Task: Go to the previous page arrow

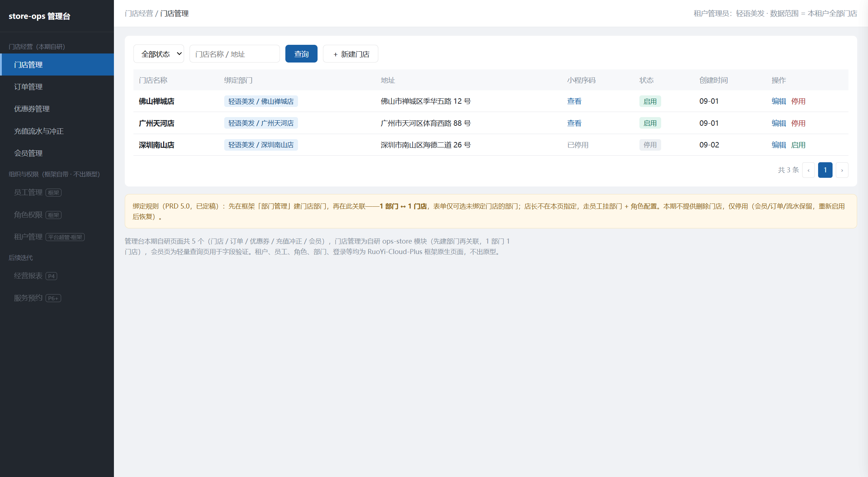Action: click(x=808, y=170)
